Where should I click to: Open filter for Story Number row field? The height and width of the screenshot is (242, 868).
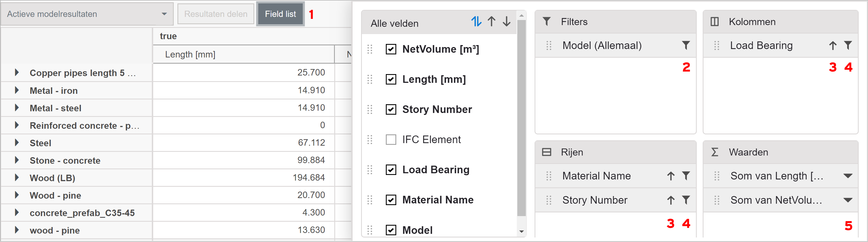(x=686, y=200)
